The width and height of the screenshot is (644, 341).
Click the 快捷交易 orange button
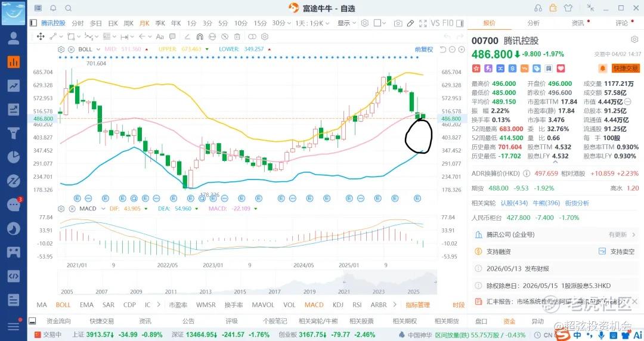pos(624,69)
